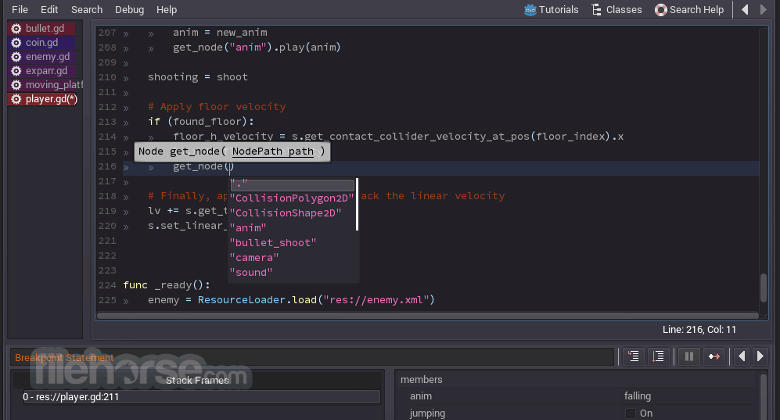Click the debugger Step Over icon
Screen dimensions: 780x420
pos(658,356)
